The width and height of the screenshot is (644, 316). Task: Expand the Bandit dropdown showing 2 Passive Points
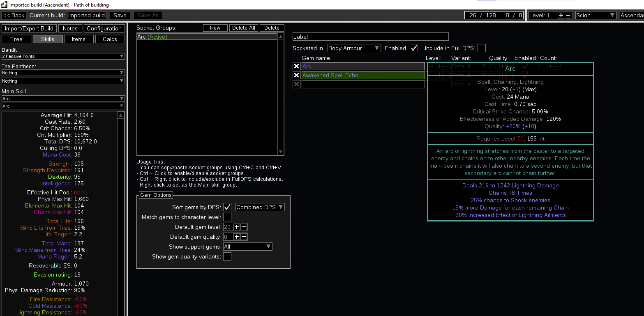[63, 56]
